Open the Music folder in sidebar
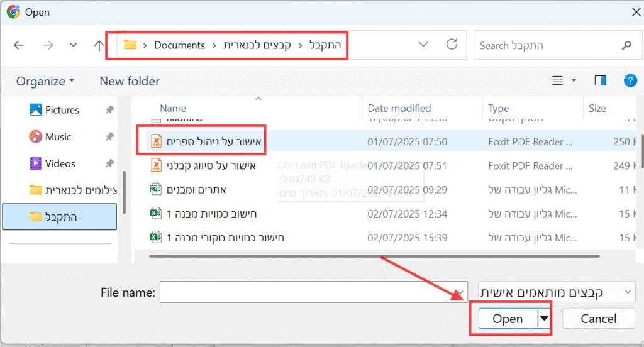 click(58, 137)
